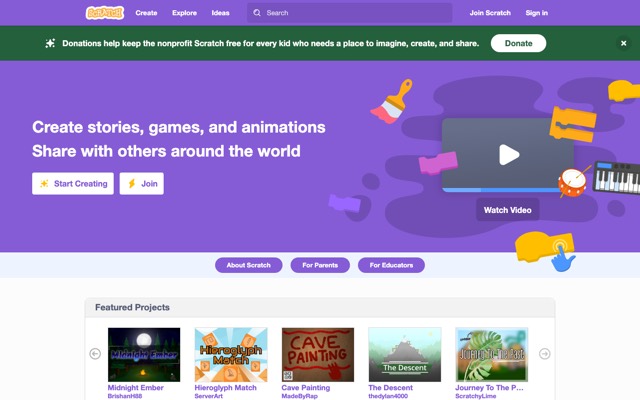This screenshot has width=640, height=400.
Task: Click the Featured Projects heading
Action: click(x=132, y=307)
